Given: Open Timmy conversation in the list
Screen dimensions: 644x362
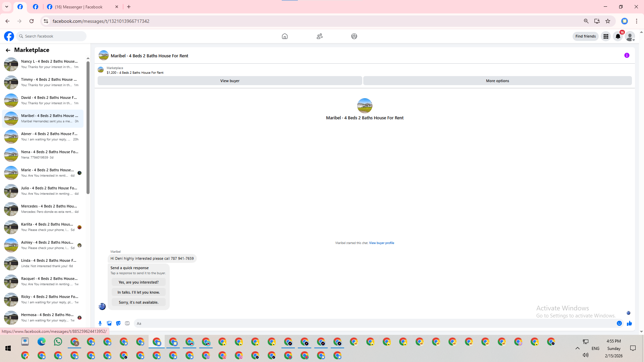Looking at the screenshot, I should pyautogui.click(x=43, y=82).
